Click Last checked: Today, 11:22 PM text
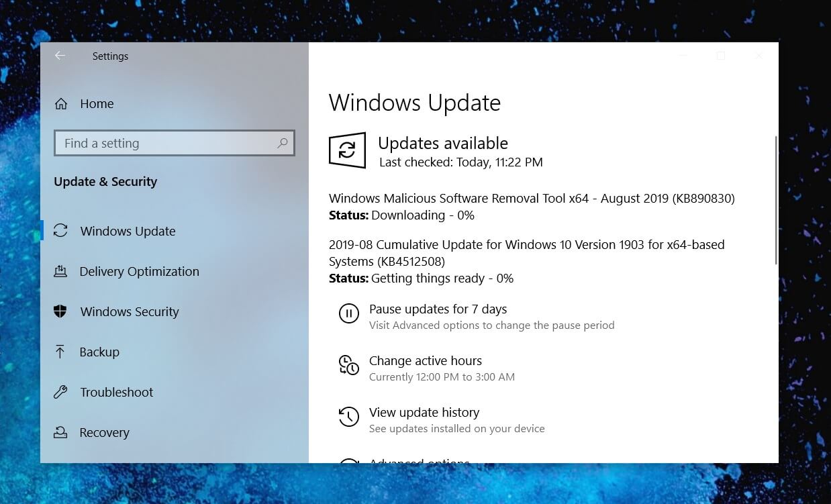 click(461, 162)
